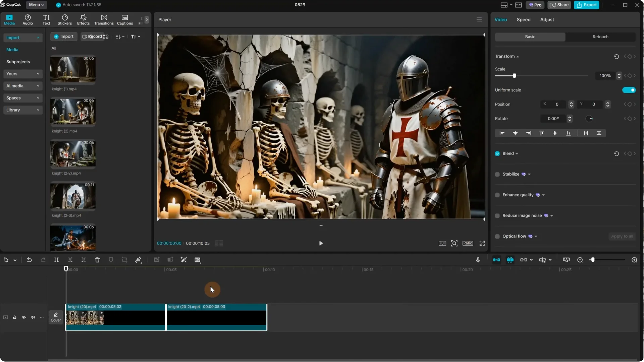Image resolution: width=644 pixels, height=362 pixels.
Task: Split the clip at playhead
Action: (x=56, y=260)
